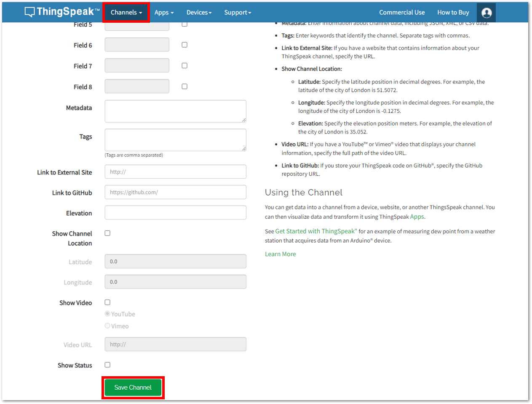532x404 pixels.
Task: Toggle Show Channel Location checkbox
Action: pyautogui.click(x=107, y=233)
